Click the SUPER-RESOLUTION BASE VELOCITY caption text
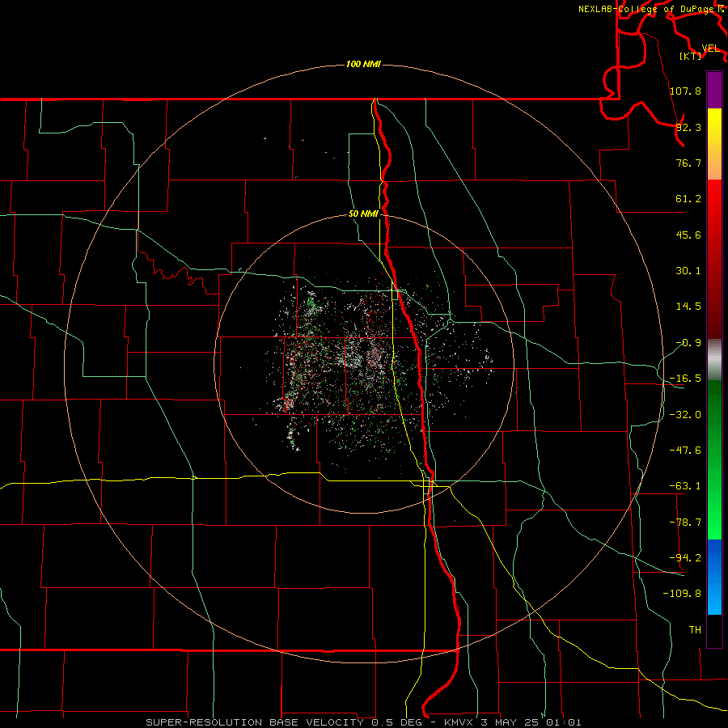728x728 pixels. click(x=255, y=722)
